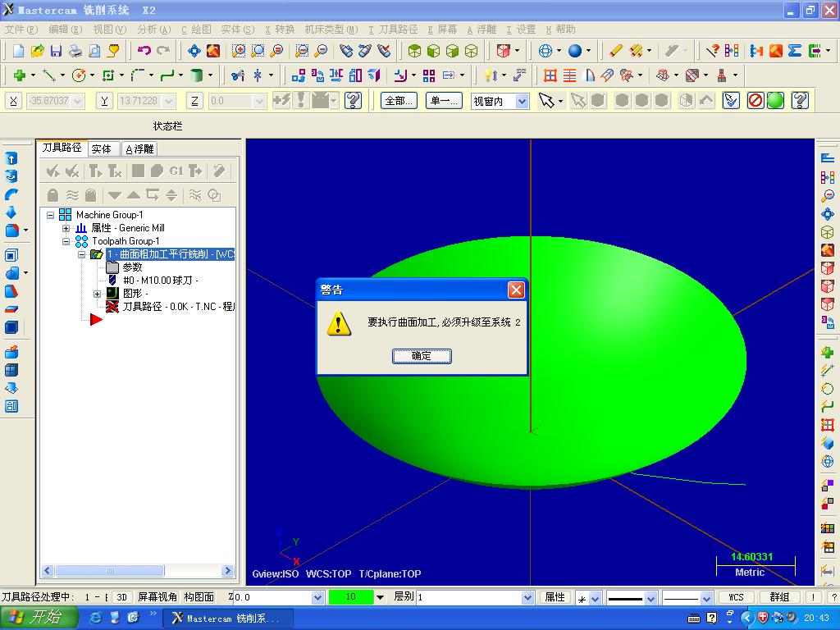Collapse the Toolpath Group-1 node

coord(66,241)
